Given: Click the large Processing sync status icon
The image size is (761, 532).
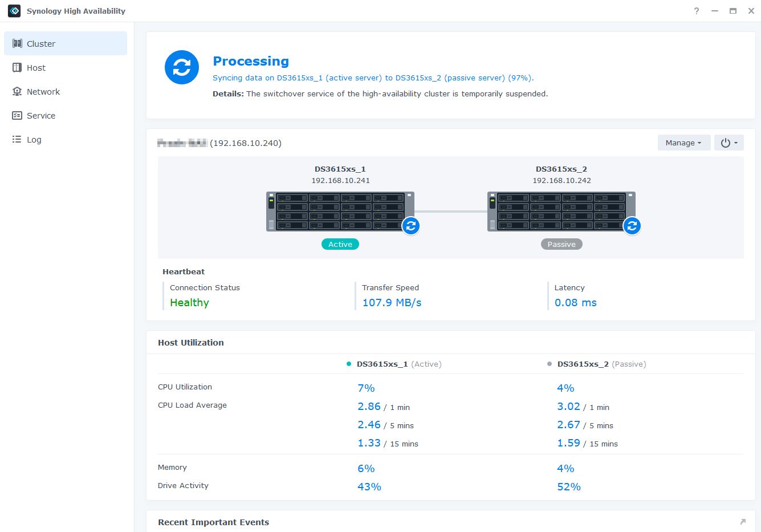Looking at the screenshot, I should click(x=182, y=67).
